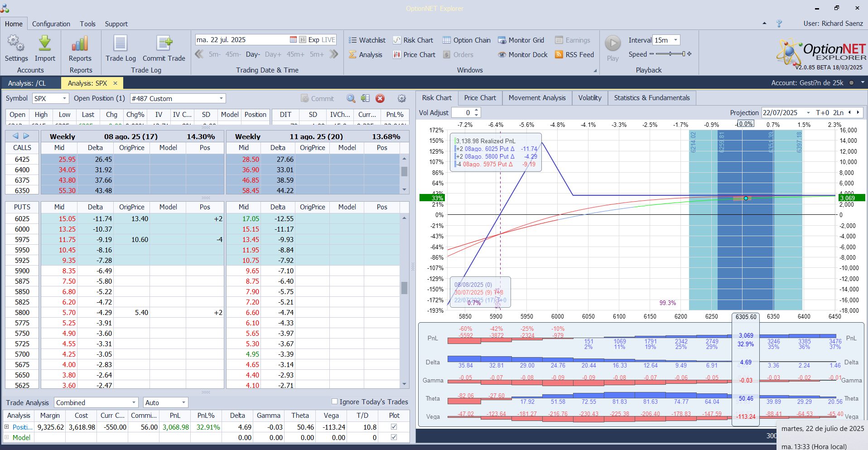Open the Option Chain window

click(467, 40)
